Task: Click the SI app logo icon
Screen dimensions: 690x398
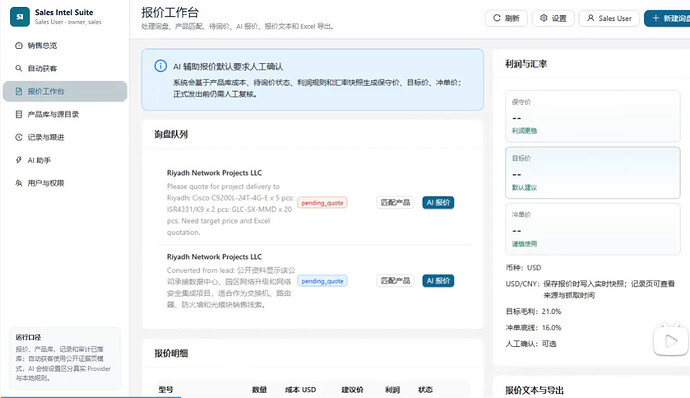Action: [20, 17]
